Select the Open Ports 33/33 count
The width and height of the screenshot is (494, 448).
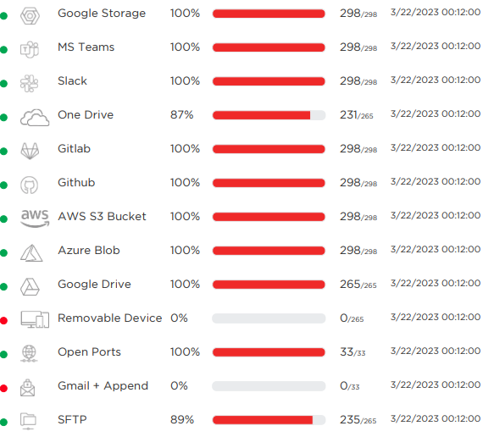pos(352,352)
